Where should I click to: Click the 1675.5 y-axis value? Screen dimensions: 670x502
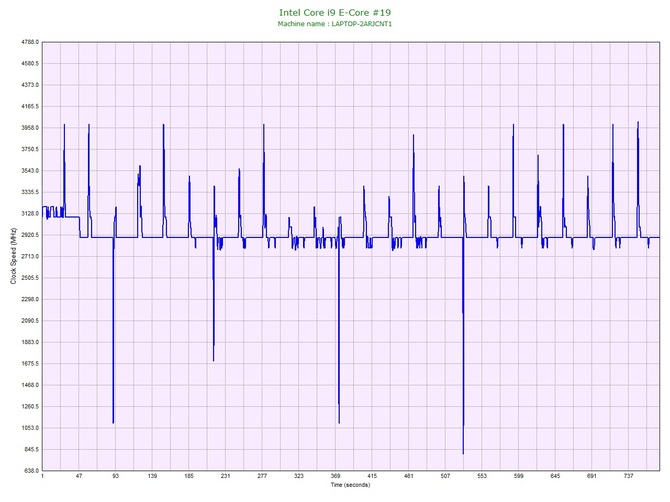[30, 364]
